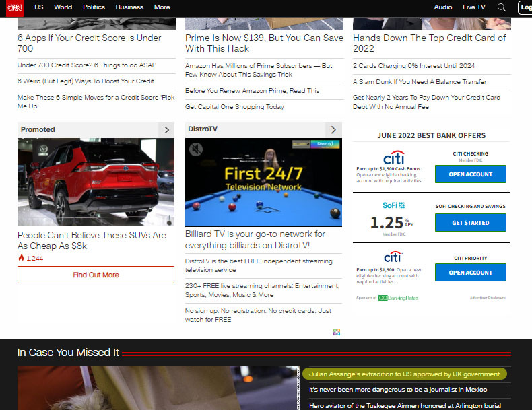Open 'Amazon Has Millions of Prime Subscribers' link

[x=259, y=70]
